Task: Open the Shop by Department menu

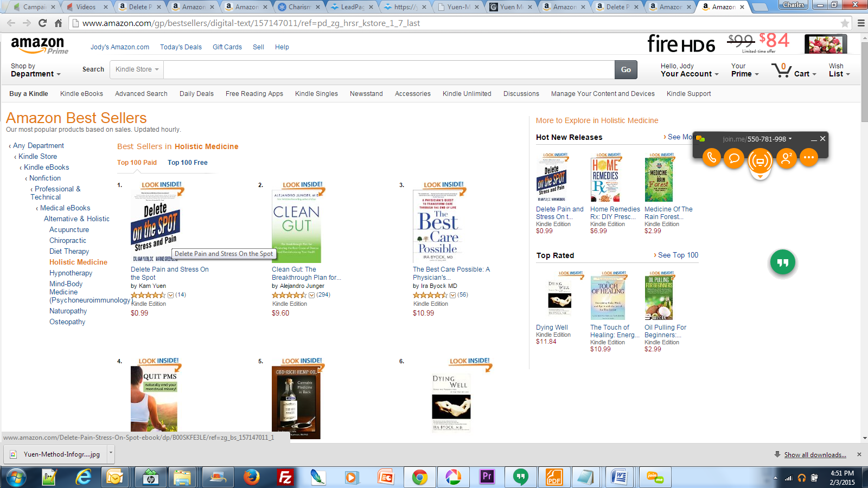Action: pyautogui.click(x=35, y=70)
